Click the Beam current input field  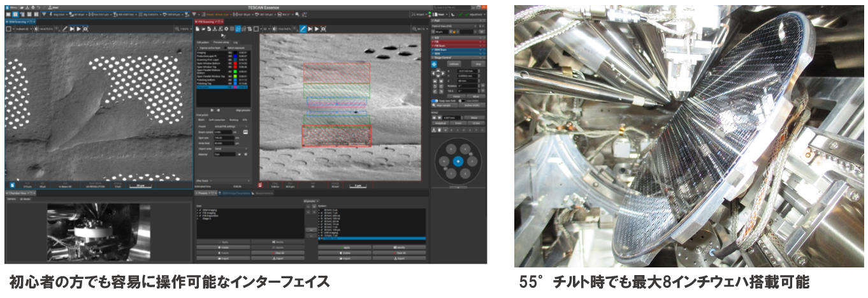pos(223,132)
